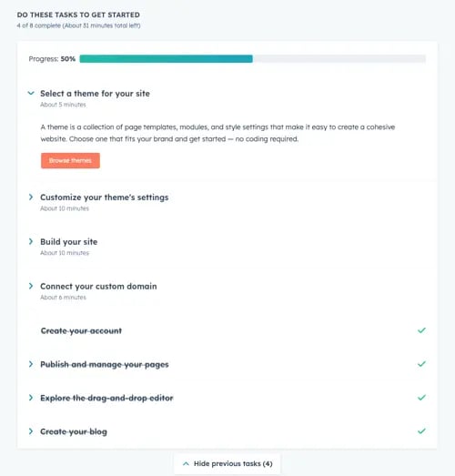Expand Connect your custom domain chevron

pos(31,286)
